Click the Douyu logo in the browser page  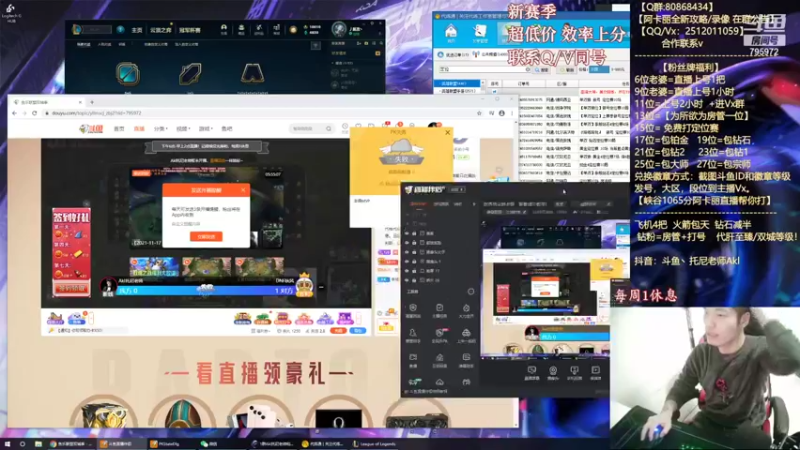(91, 129)
